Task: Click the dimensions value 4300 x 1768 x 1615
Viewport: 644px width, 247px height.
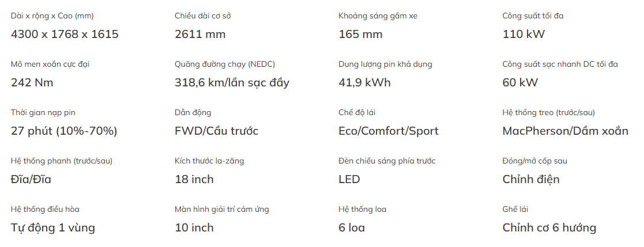Action: (x=65, y=35)
